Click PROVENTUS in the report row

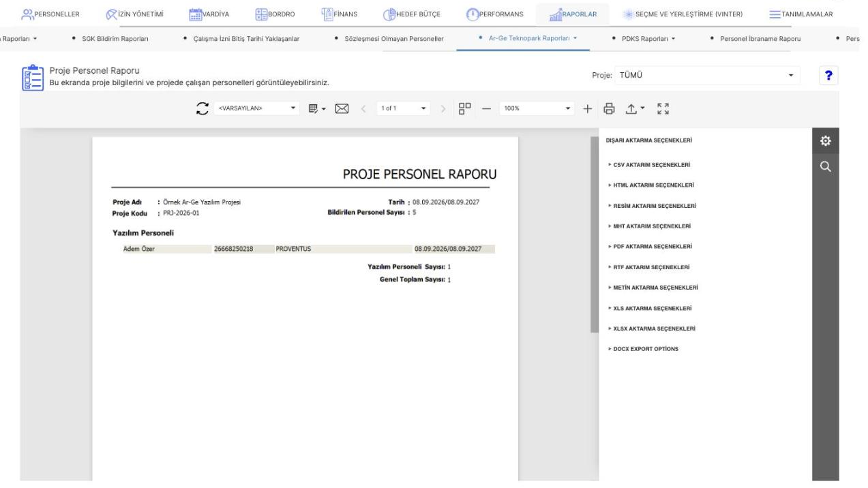coord(293,249)
